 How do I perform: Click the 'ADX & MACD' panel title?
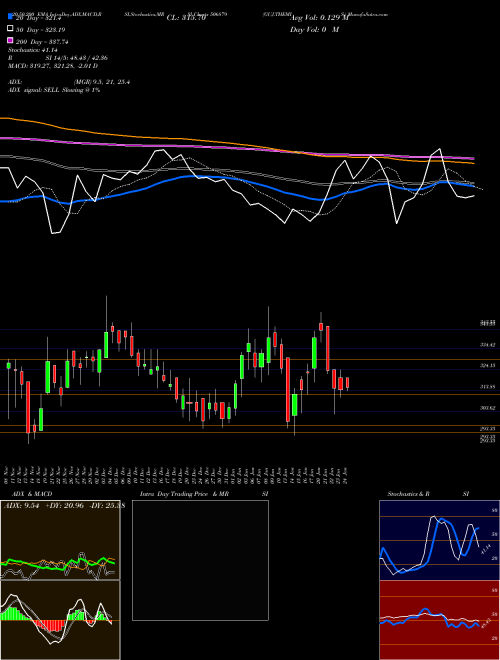32,494
